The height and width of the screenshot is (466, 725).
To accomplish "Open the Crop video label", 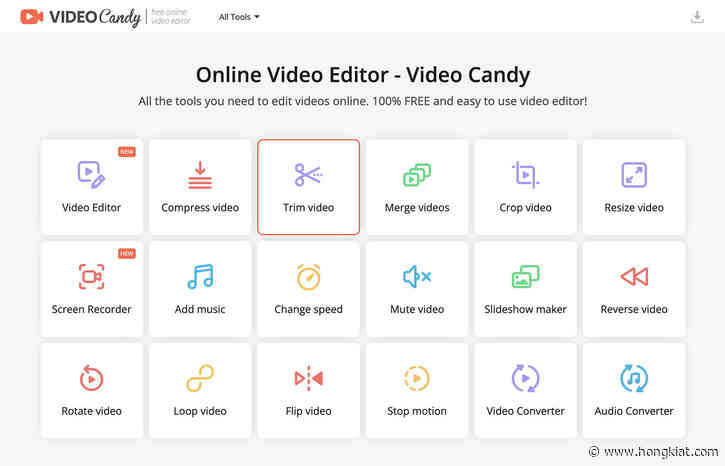I will (525, 208).
